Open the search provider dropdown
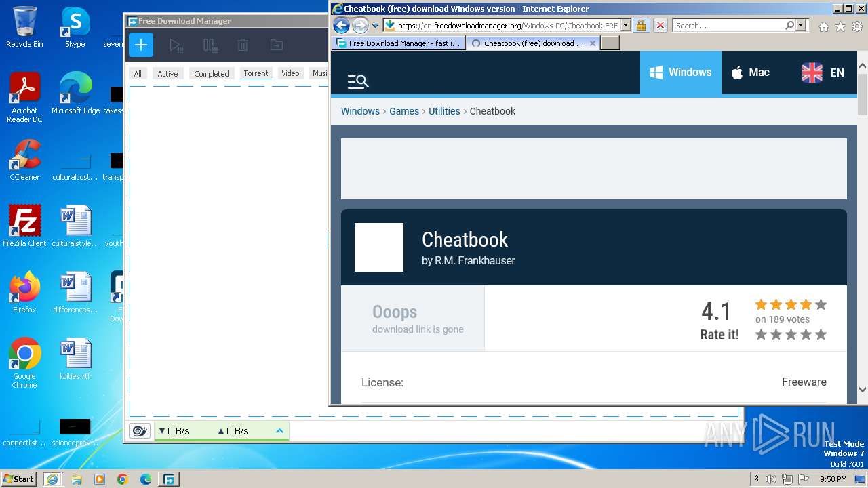 pos(801,26)
